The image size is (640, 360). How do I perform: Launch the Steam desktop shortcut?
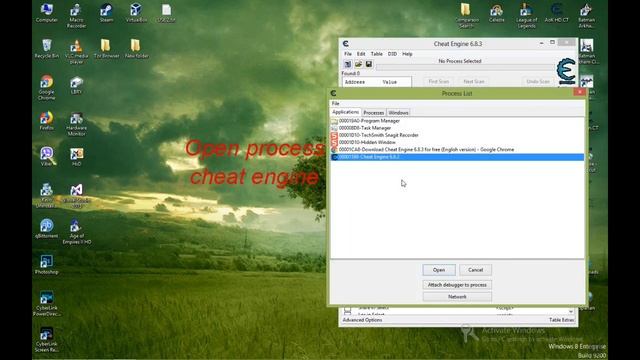click(x=106, y=13)
